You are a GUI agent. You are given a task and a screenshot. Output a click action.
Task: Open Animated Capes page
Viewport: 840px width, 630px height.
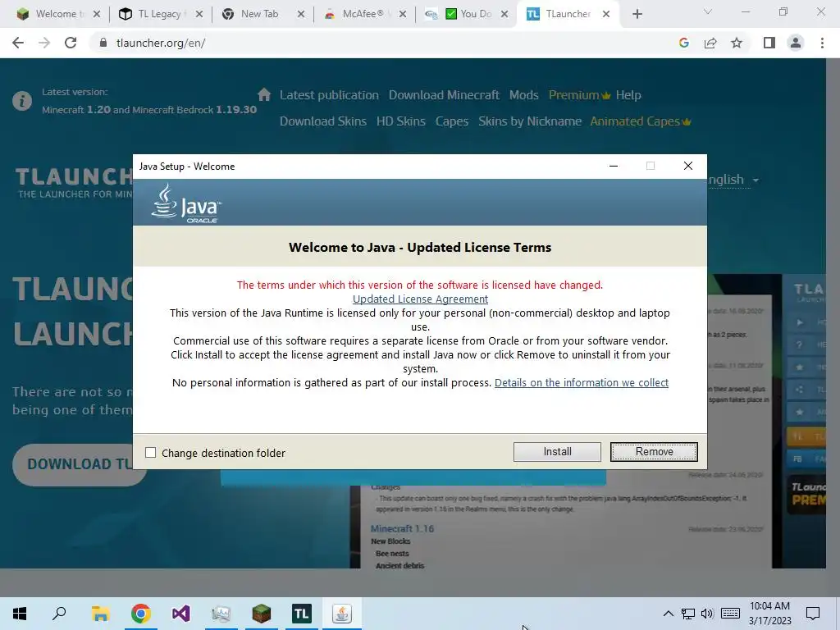pyautogui.click(x=640, y=121)
